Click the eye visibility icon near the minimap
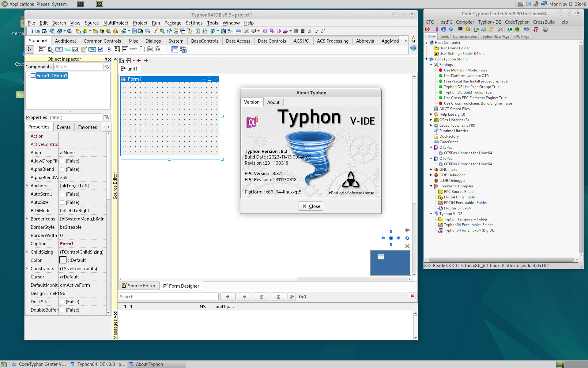The image size is (588, 368). [x=407, y=230]
